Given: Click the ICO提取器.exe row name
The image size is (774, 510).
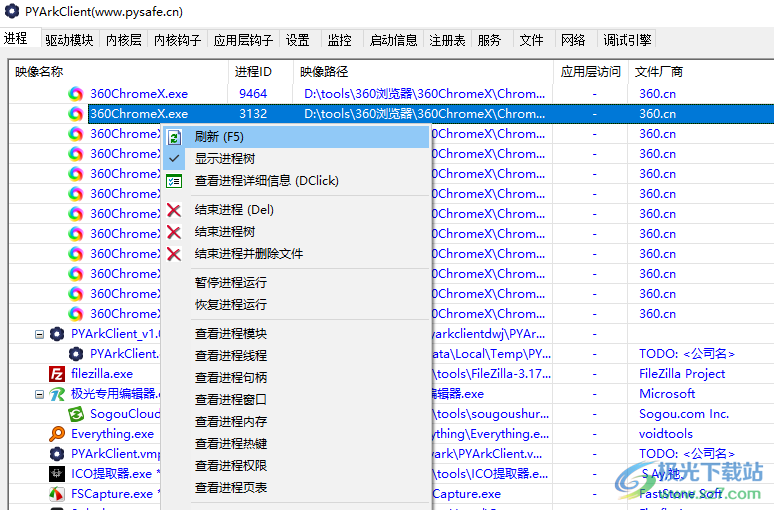Looking at the screenshot, I should click(112, 474).
